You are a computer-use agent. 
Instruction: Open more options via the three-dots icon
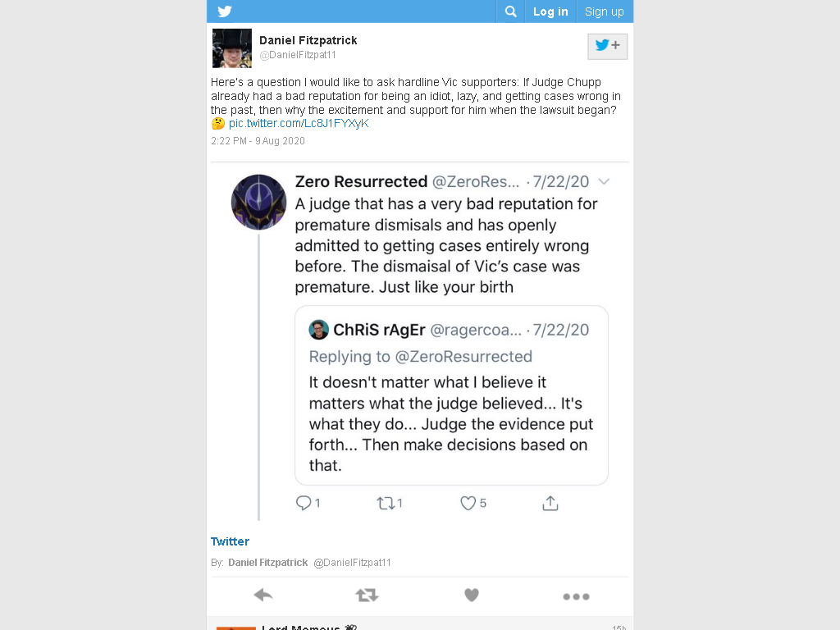tap(576, 596)
